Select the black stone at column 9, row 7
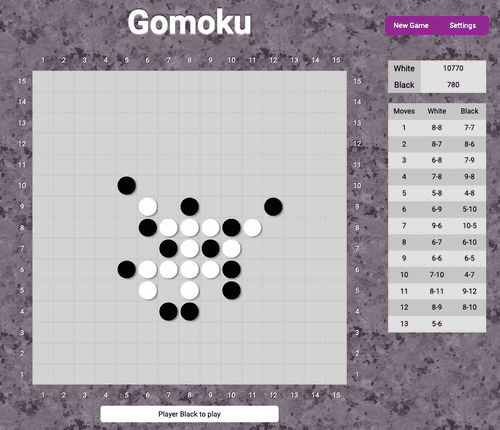 tap(211, 249)
